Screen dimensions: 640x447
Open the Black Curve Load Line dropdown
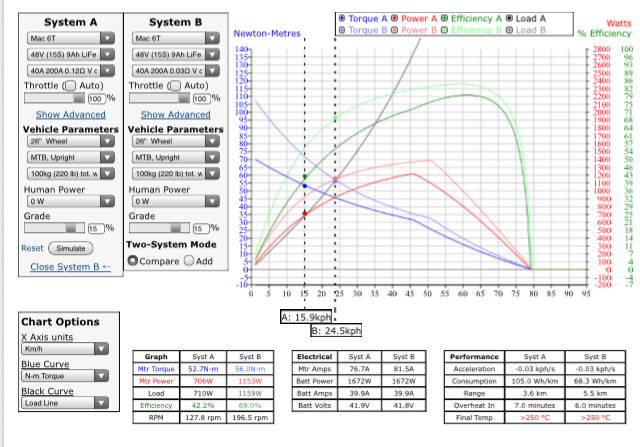(61, 404)
